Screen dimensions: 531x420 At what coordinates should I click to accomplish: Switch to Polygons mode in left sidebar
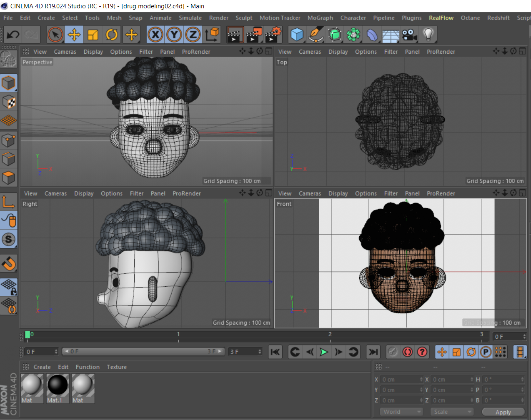tap(9, 178)
